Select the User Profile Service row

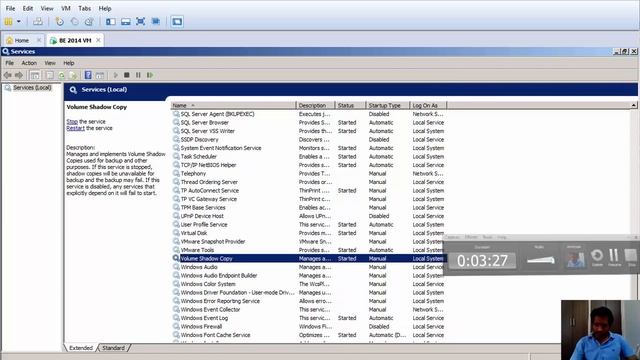309,224
